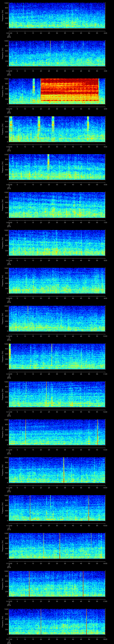Click the "9:16:00" start time label

[9, 601]
